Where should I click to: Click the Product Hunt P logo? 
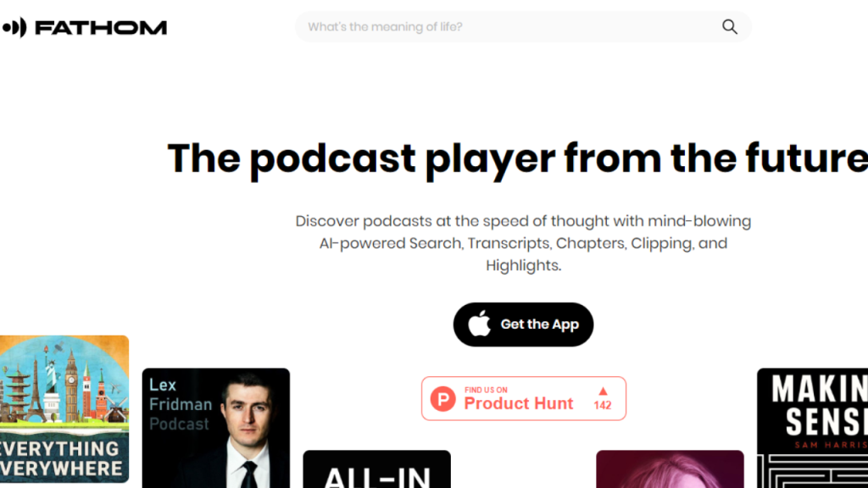(x=442, y=399)
